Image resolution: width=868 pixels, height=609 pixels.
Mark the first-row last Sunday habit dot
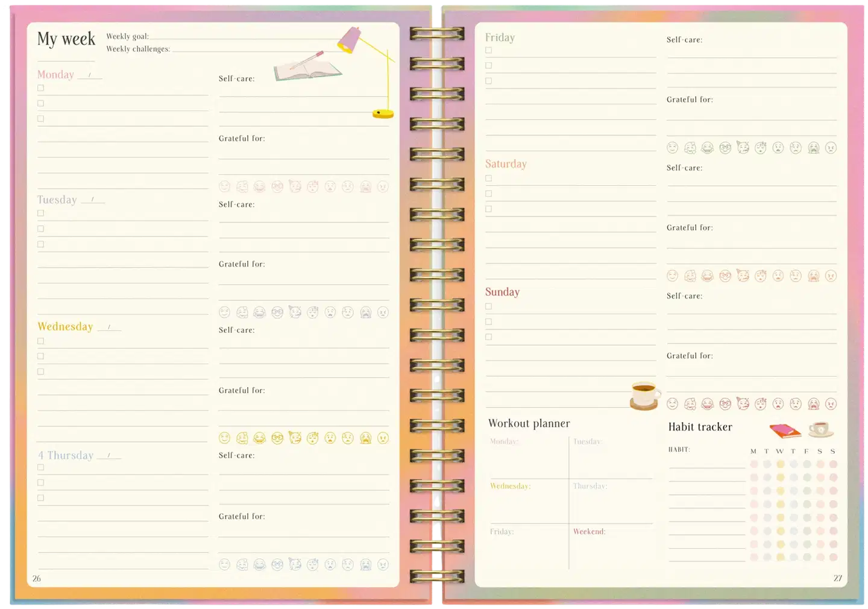point(833,464)
